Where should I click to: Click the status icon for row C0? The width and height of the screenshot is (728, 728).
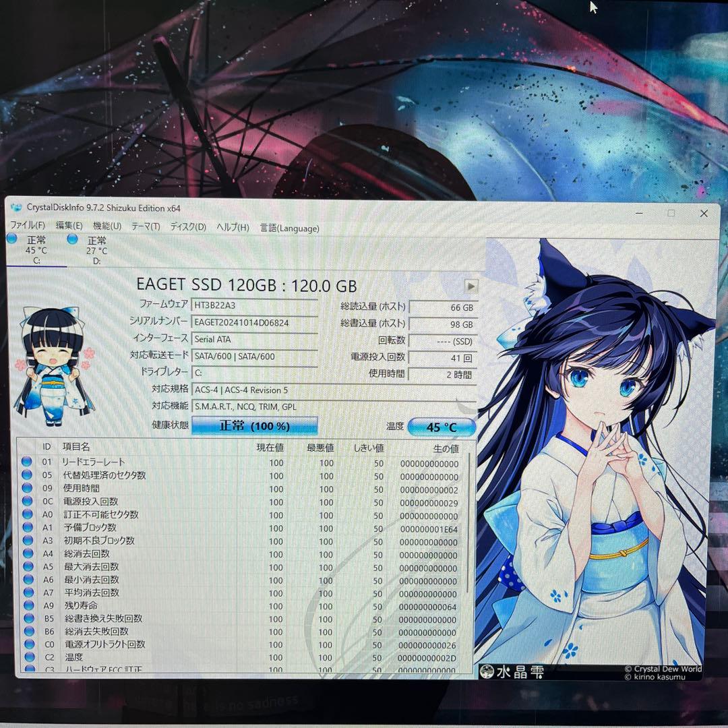coord(30,644)
